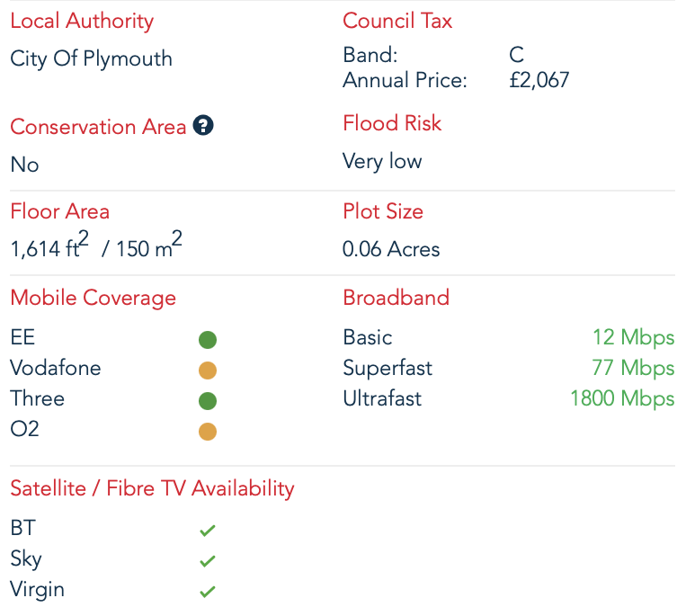The width and height of the screenshot is (686, 616).
Task: Click the BT availability checkmark
Action: [x=208, y=531]
